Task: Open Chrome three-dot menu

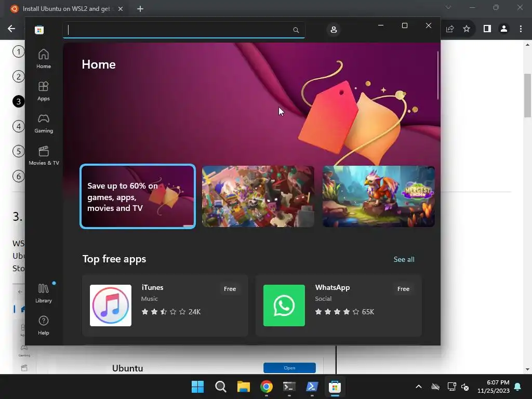Action: (x=521, y=29)
